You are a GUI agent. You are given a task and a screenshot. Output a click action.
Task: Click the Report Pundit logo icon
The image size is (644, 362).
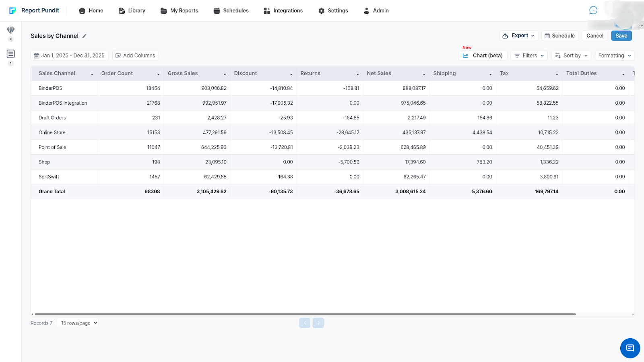pos(12,11)
